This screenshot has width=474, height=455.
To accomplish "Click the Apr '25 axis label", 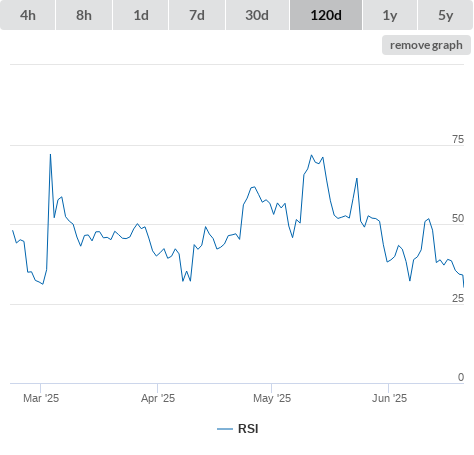I will [x=158, y=398].
